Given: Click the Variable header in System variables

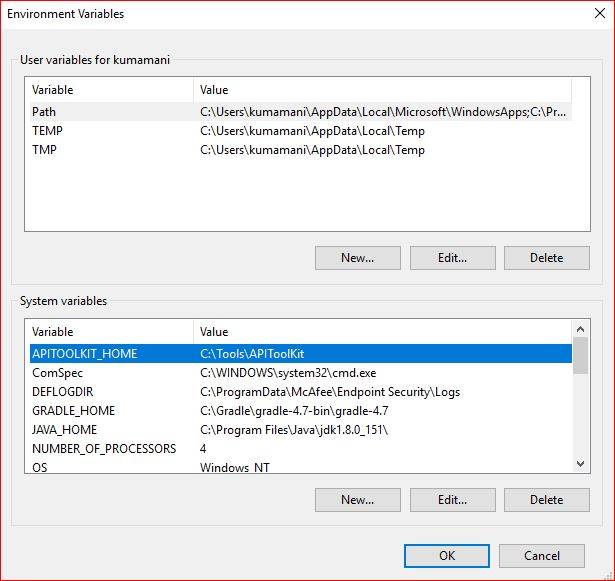Looking at the screenshot, I should 111,332.
